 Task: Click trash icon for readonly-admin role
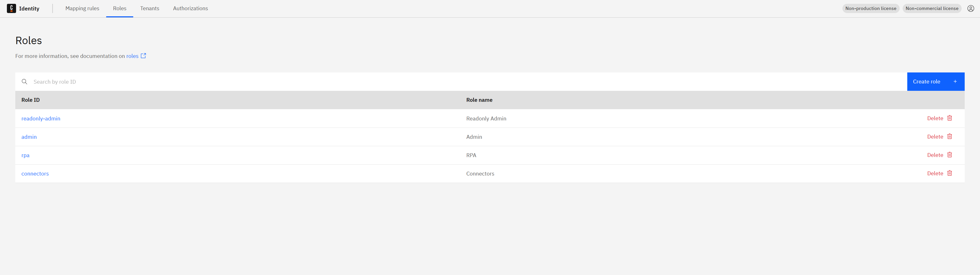[x=949, y=118]
